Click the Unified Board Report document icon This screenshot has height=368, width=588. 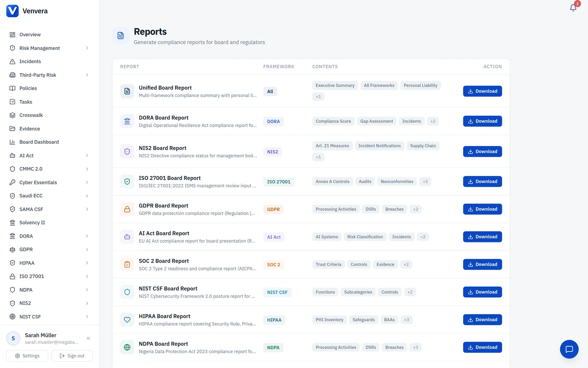click(127, 91)
